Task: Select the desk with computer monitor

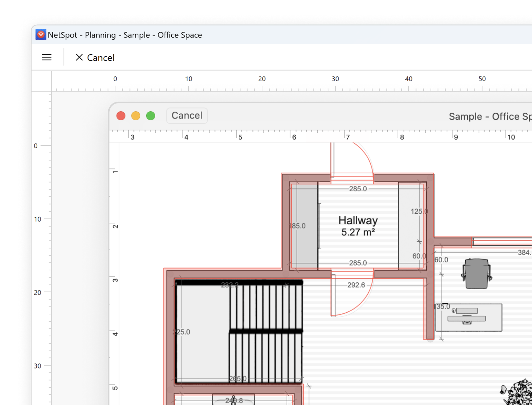Action: tap(469, 317)
